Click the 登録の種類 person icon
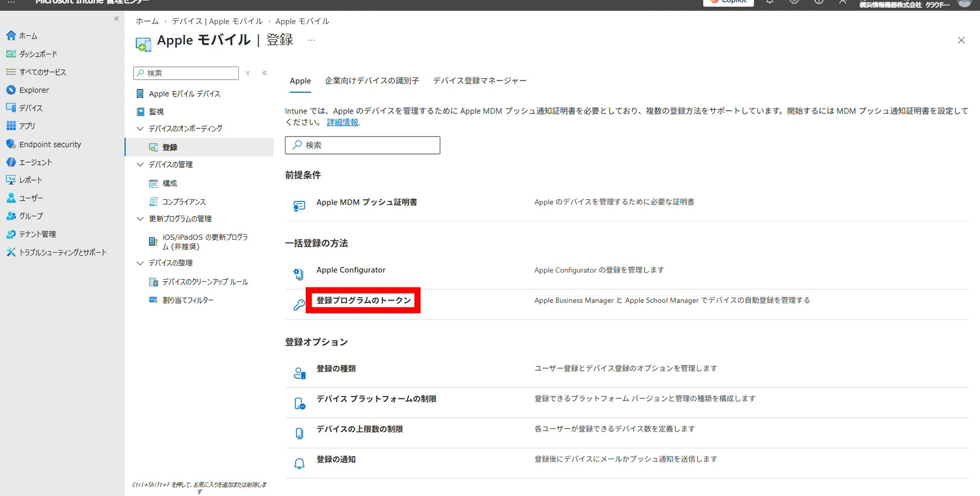 (x=300, y=373)
